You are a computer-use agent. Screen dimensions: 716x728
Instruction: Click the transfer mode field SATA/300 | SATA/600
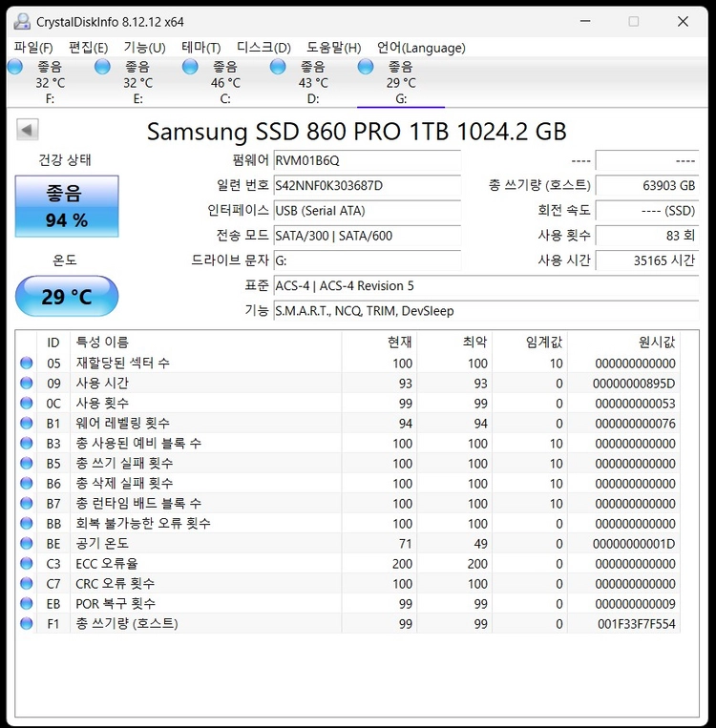(367, 236)
